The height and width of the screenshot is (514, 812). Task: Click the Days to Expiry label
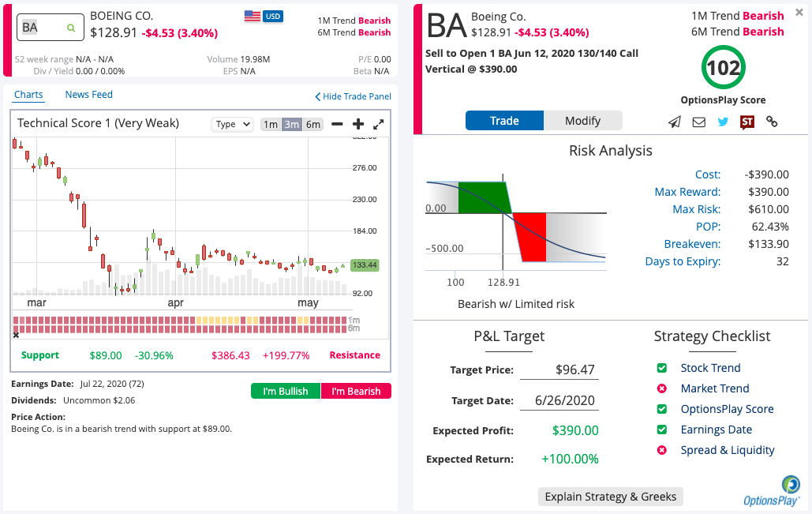(x=683, y=261)
